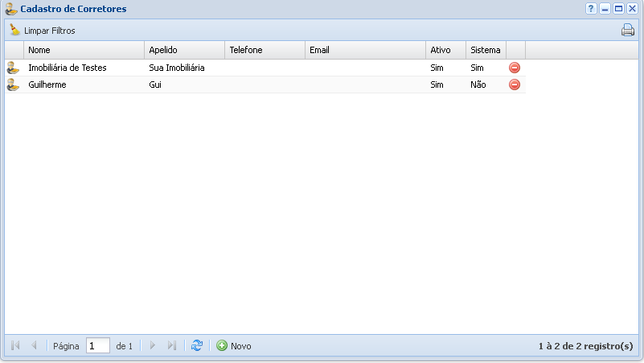Click the printer icon in the toolbar

point(627,31)
